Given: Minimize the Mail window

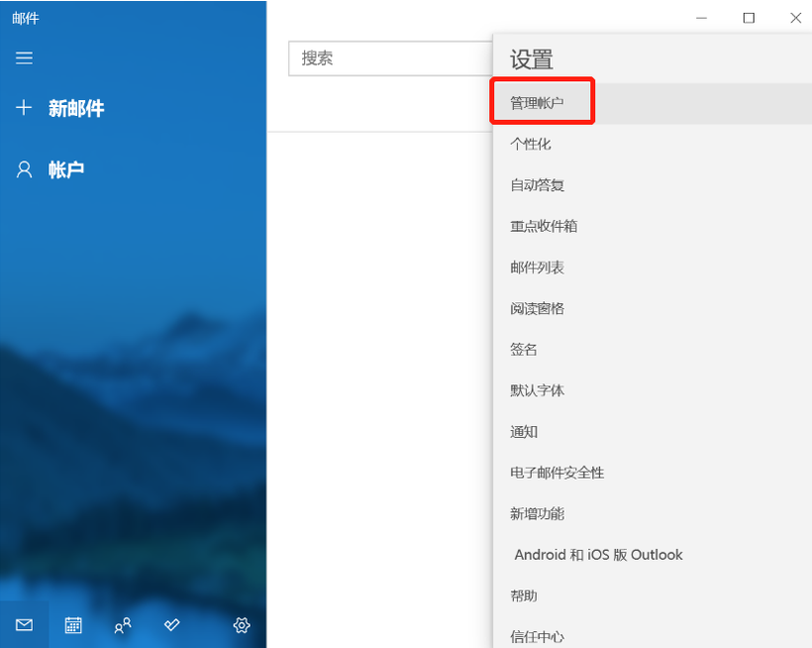Looking at the screenshot, I should (x=701, y=18).
